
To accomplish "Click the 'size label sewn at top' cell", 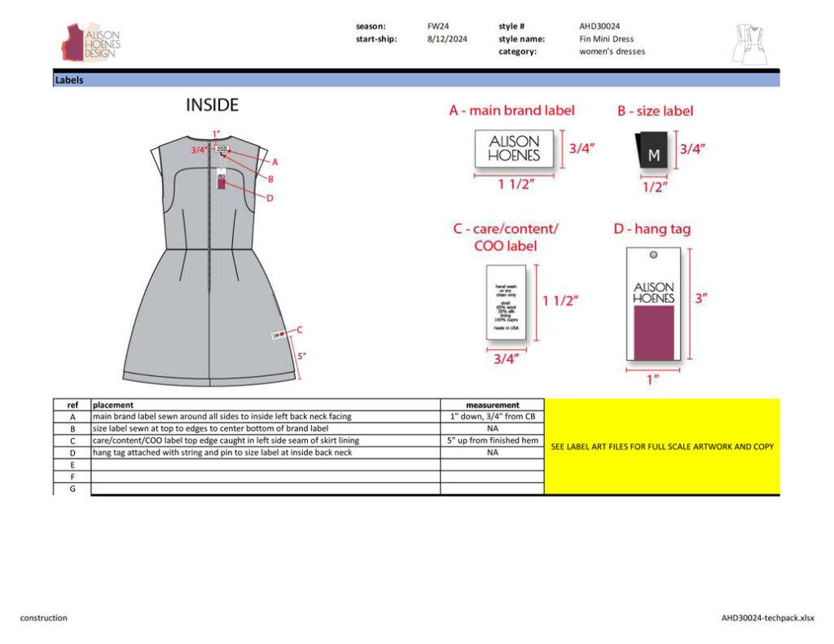I will (266, 428).
